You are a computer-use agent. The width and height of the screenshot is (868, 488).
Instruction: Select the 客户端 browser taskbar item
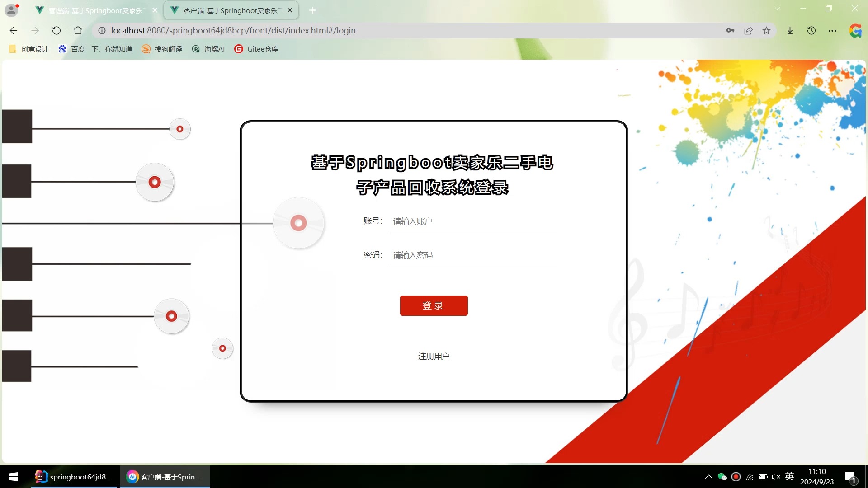165,477
